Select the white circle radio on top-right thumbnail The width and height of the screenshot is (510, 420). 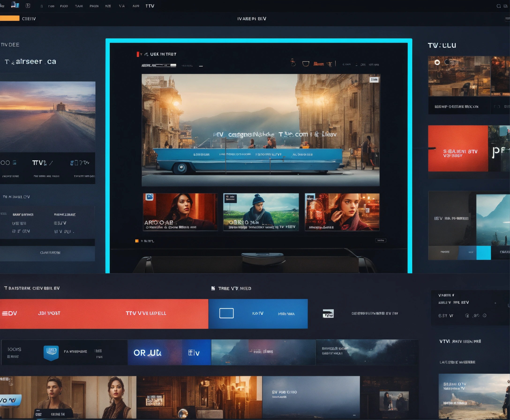tap(437, 62)
